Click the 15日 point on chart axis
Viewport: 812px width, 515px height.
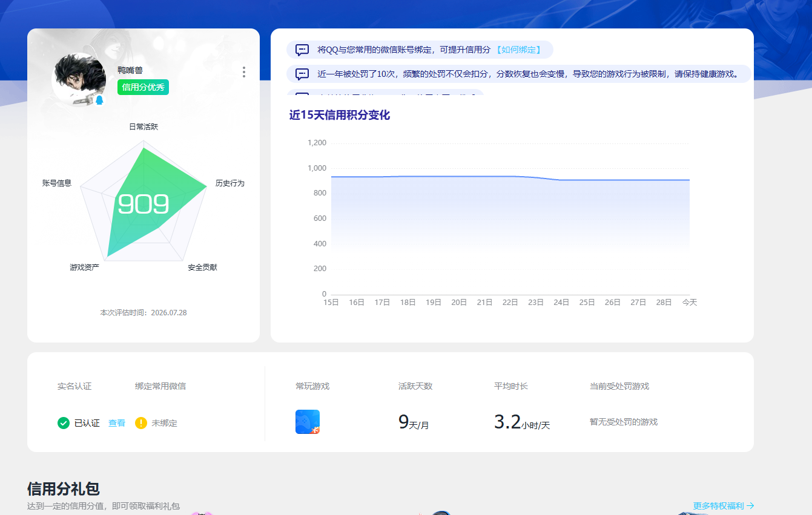point(331,302)
